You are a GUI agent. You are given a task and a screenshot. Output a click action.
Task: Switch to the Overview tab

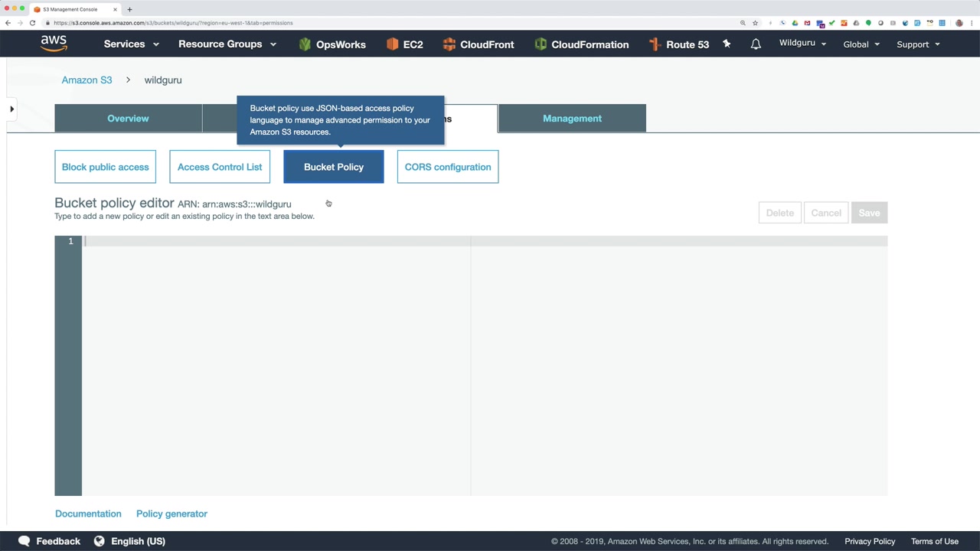pos(128,119)
